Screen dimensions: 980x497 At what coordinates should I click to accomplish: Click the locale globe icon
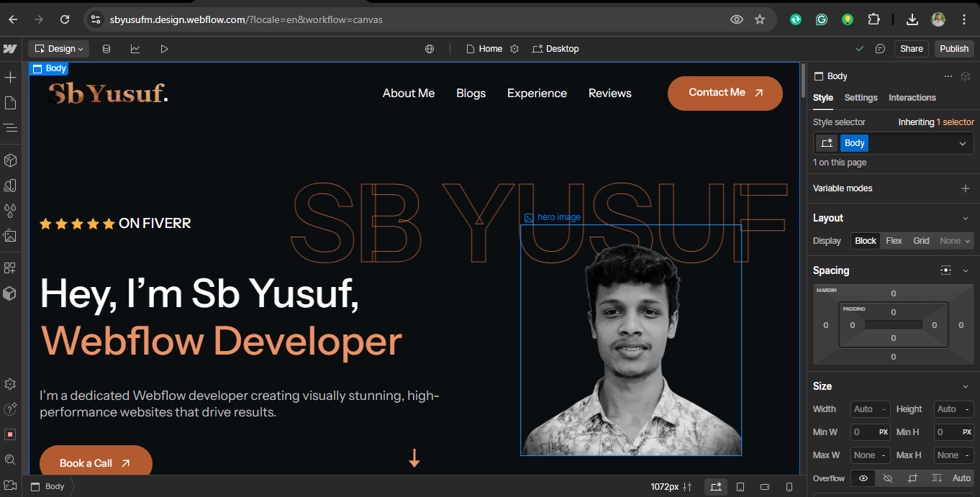pyautogui.click(x=430, y=49)
